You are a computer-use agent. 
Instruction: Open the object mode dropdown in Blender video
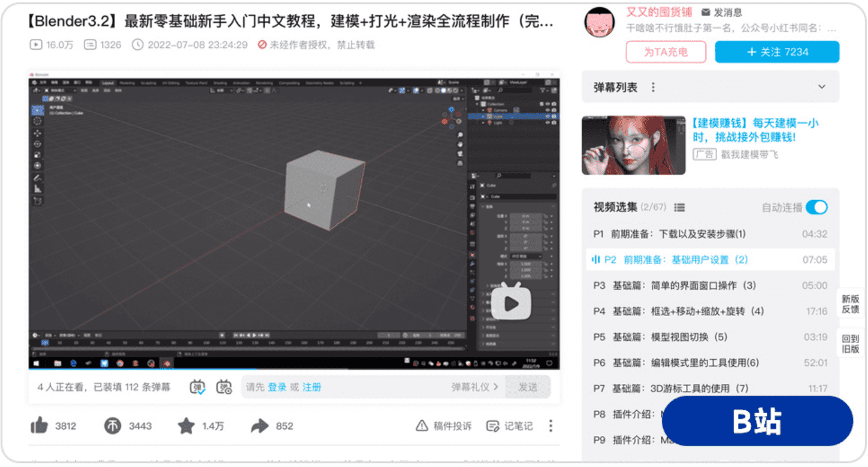[x=60, y=90]
